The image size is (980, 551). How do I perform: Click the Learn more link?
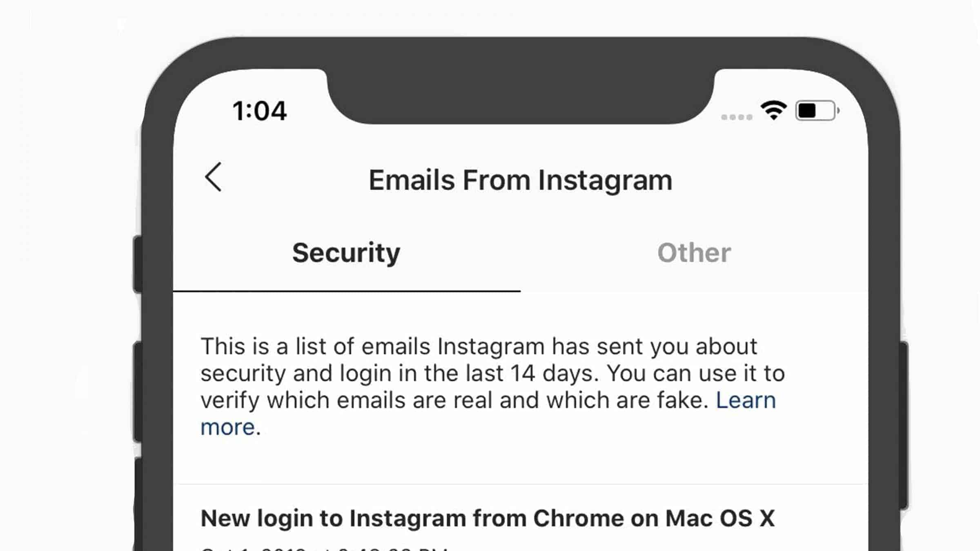point(745,400)
